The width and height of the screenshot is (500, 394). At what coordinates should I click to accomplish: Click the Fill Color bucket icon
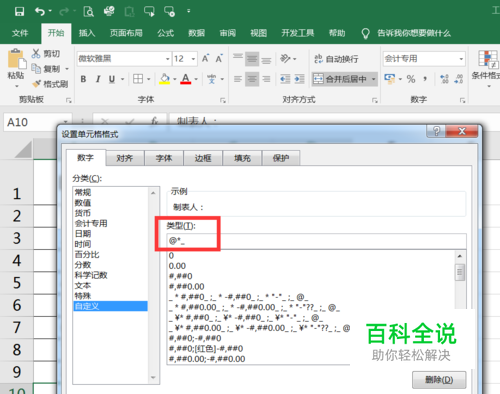pos(164,79)
